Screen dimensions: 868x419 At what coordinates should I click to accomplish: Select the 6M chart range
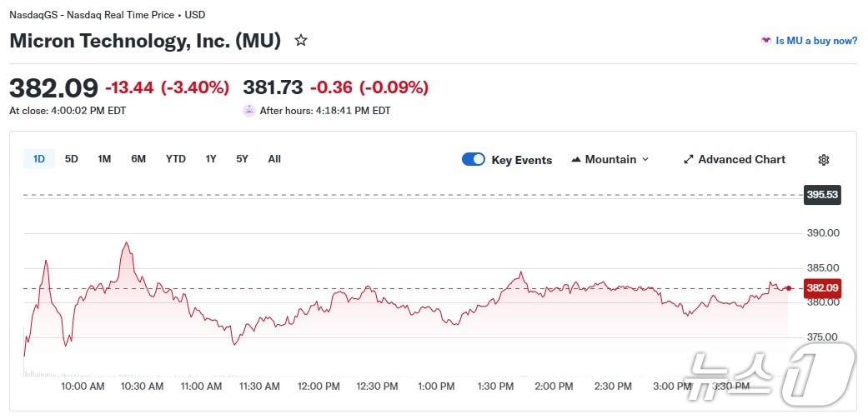138,159
